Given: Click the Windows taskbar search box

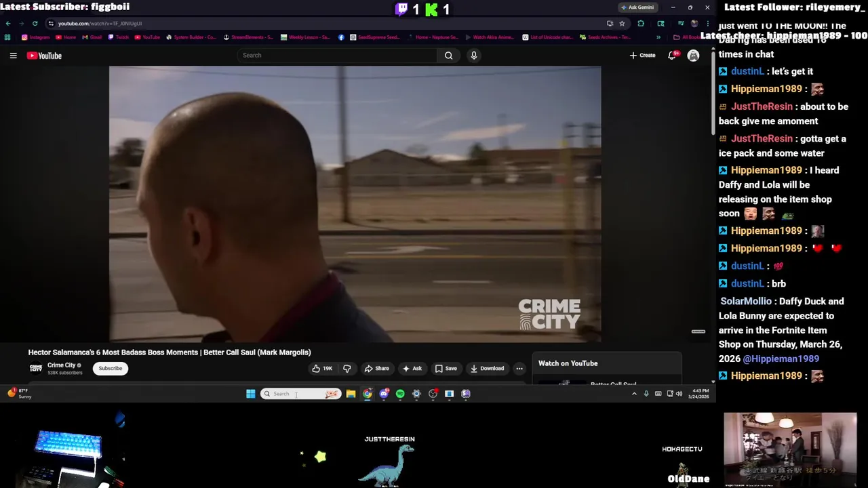Looking at the screenshot, I should [x=301, y=394].
